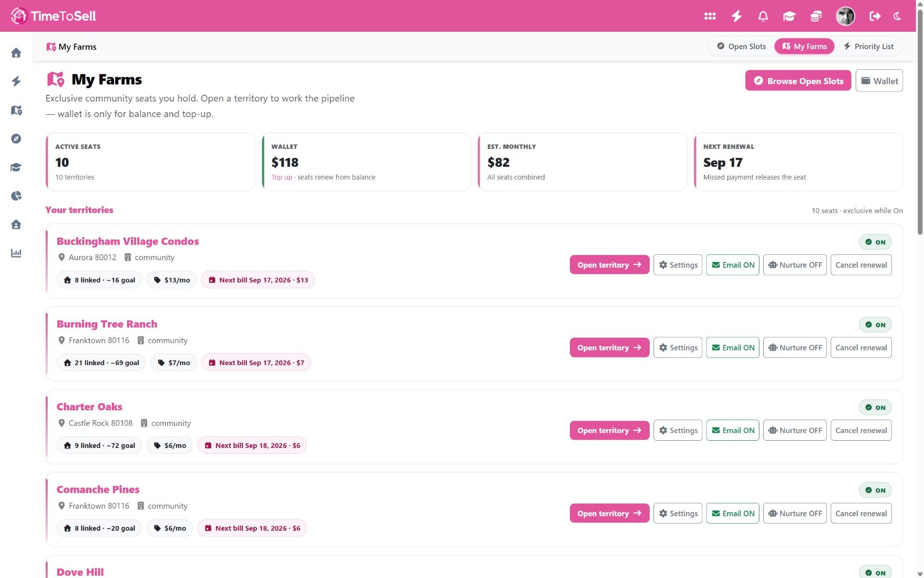924x578 pixels.
Task: Switch to Open Slots tab
Action: coord(741,46)
